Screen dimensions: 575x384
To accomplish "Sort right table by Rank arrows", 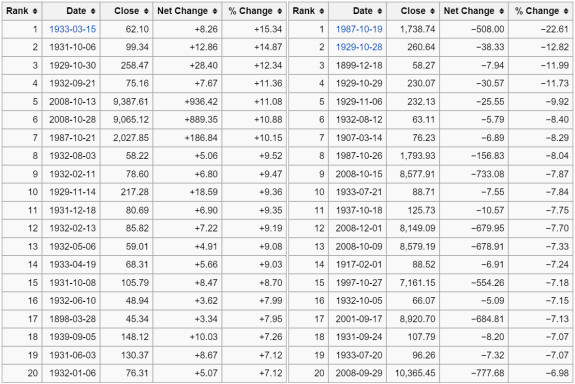I will (322, 11).
